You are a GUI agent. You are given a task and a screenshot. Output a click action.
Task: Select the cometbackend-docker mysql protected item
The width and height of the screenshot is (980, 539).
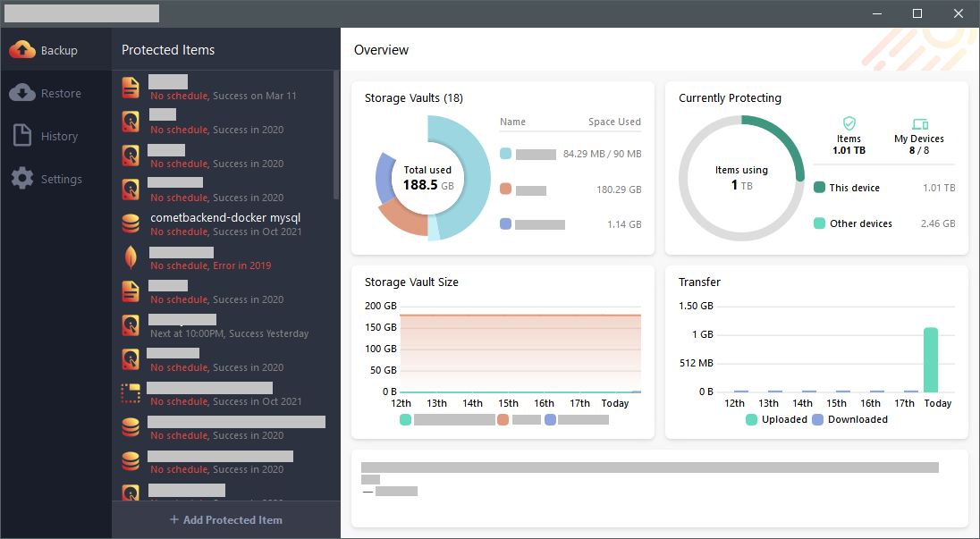tap(224, 218)
